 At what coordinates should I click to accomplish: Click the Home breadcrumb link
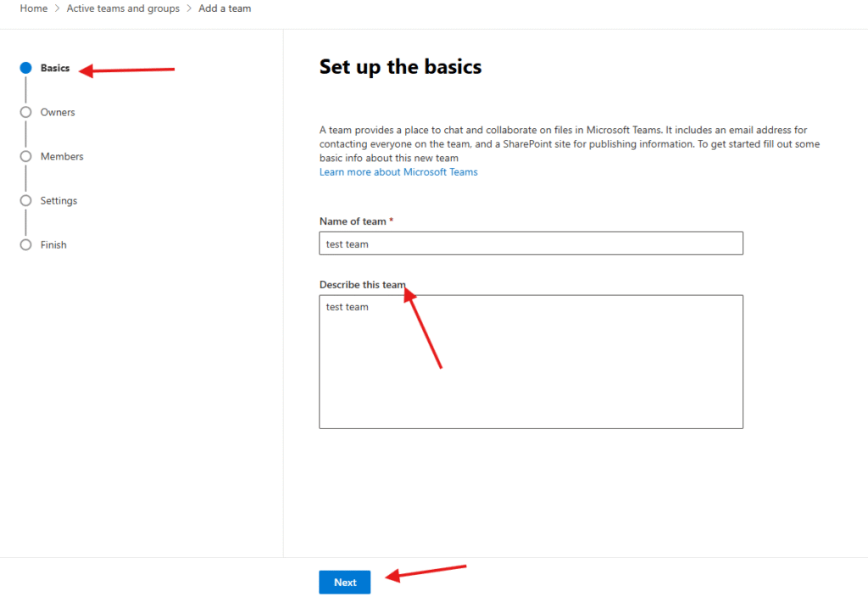tap(34, 8)
